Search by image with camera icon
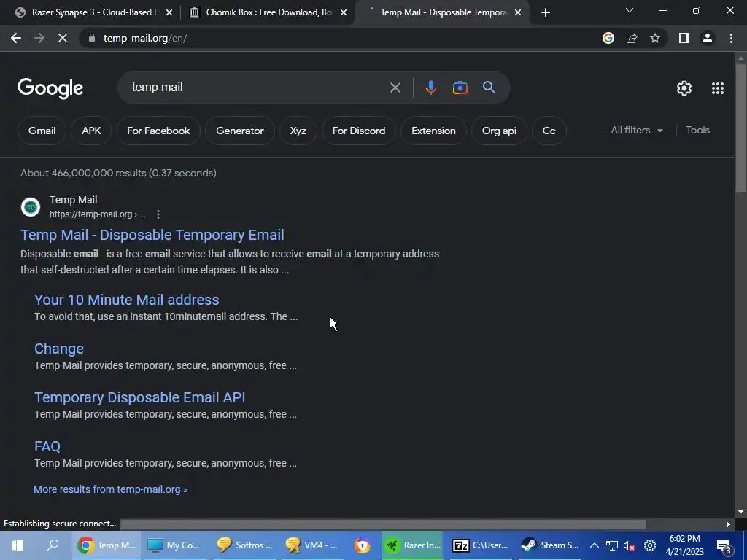747x560 pixels. (x=460, y=87)
